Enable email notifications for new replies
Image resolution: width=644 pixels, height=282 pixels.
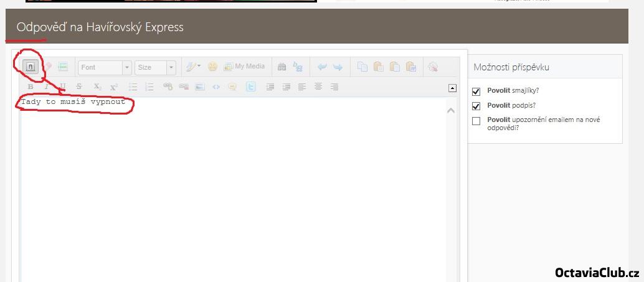(476, 121)
